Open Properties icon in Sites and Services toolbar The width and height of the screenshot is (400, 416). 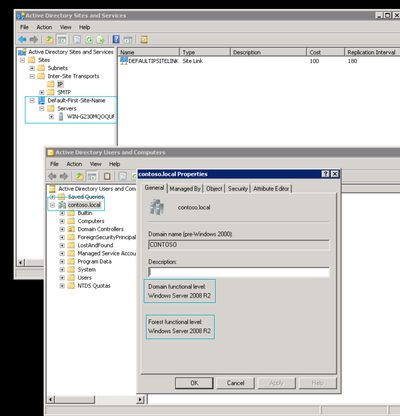tap(77, 40)
